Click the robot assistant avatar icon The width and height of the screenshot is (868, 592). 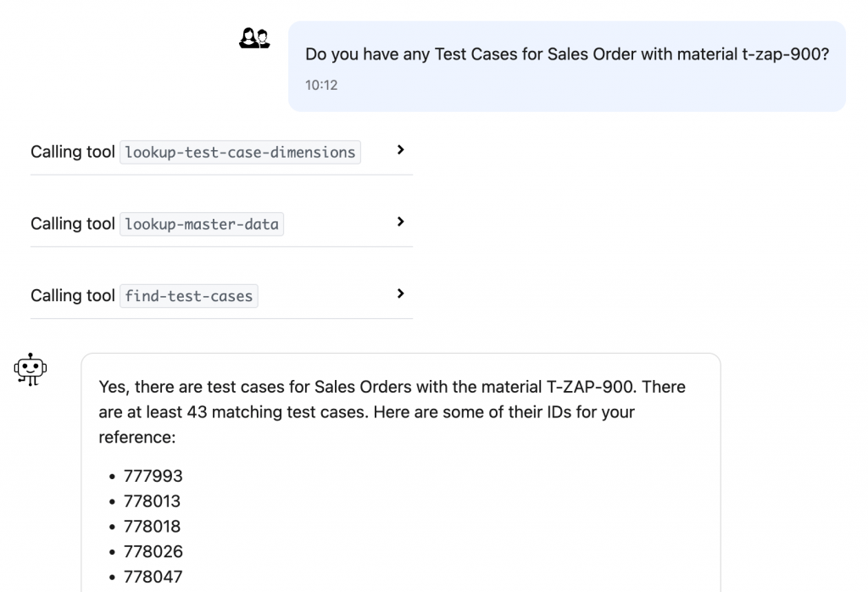coord(31,369)
